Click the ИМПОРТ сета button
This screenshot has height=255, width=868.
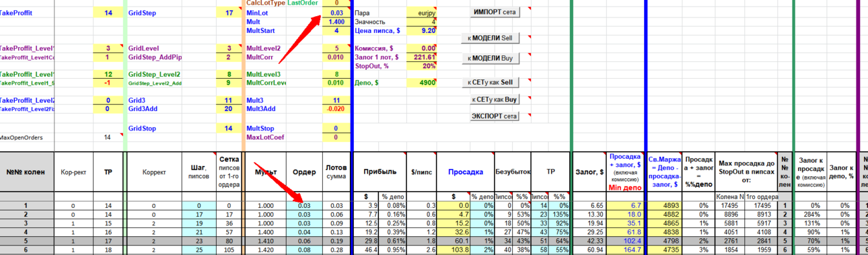[495, 13]
